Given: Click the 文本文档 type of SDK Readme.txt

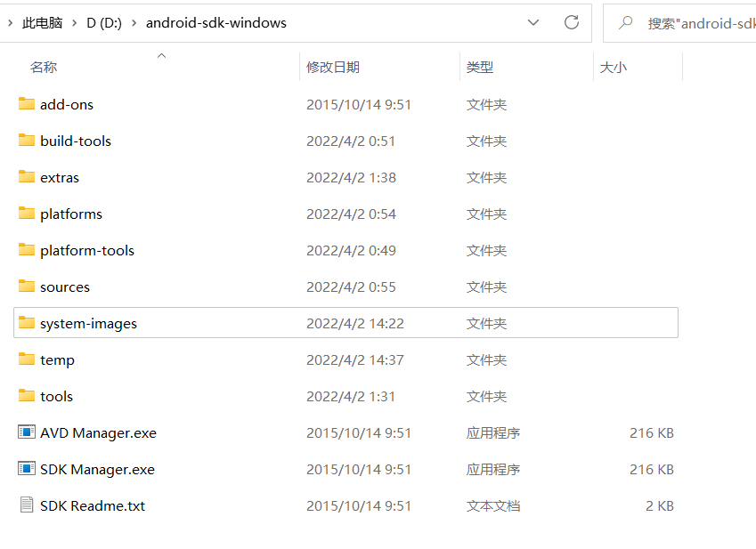Looking at the screenshot, I should point(493,505).
